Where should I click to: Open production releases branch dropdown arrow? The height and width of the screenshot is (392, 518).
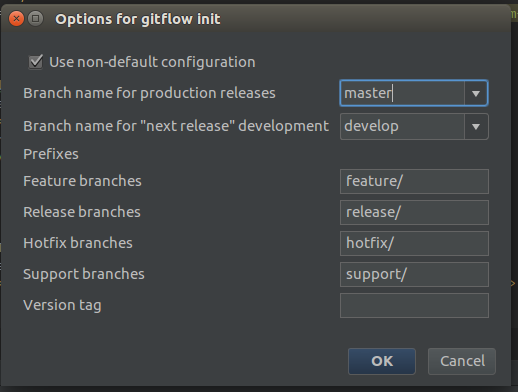coord(476,93)
